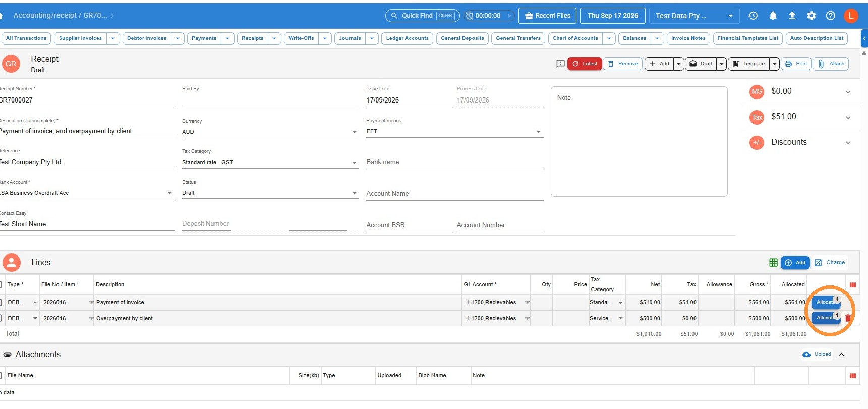The image size is (868, 409).
Task: Open the help question mark icon
Action: (830, 16)
